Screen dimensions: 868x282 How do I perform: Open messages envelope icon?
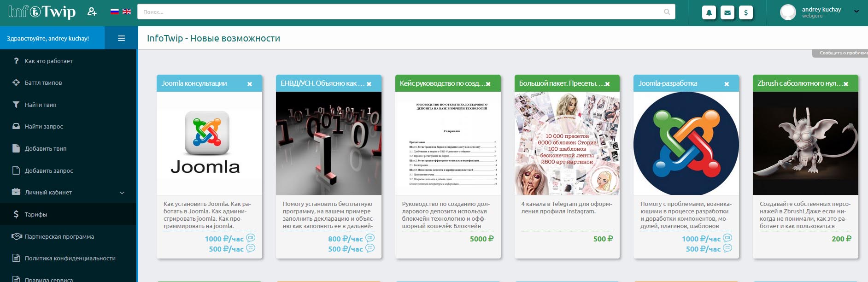[727, 12]
